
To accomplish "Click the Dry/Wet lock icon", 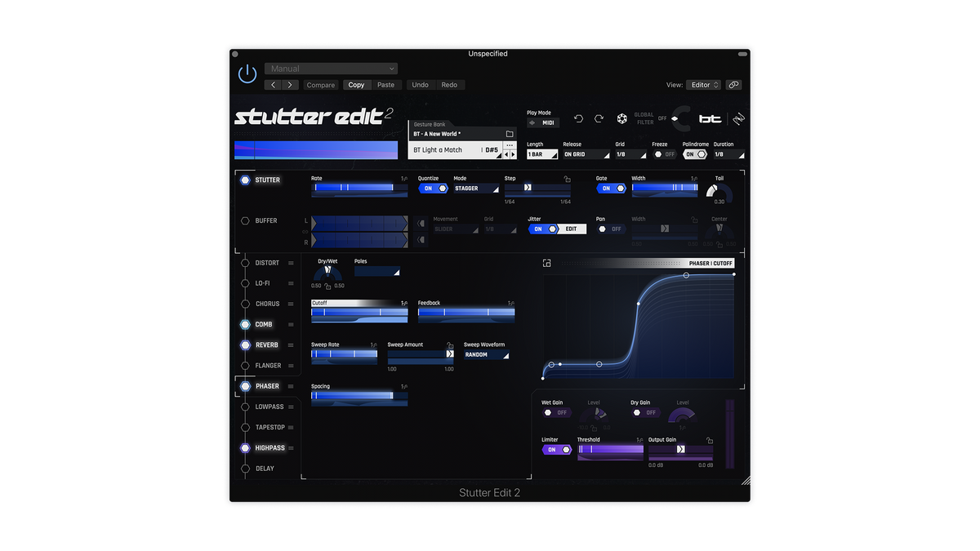I will [327, 287].
